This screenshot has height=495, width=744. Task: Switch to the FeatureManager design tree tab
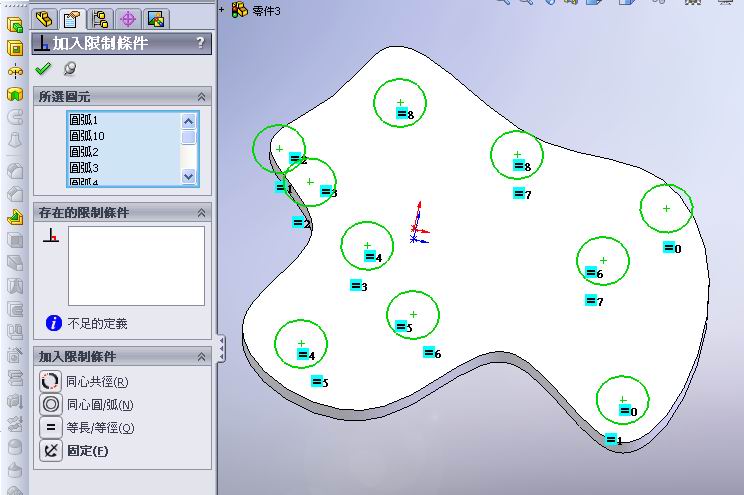click(45, 19)
